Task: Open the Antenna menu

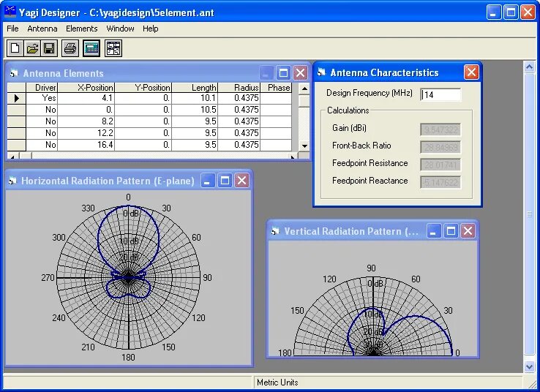Action: (x=42, y=29)
